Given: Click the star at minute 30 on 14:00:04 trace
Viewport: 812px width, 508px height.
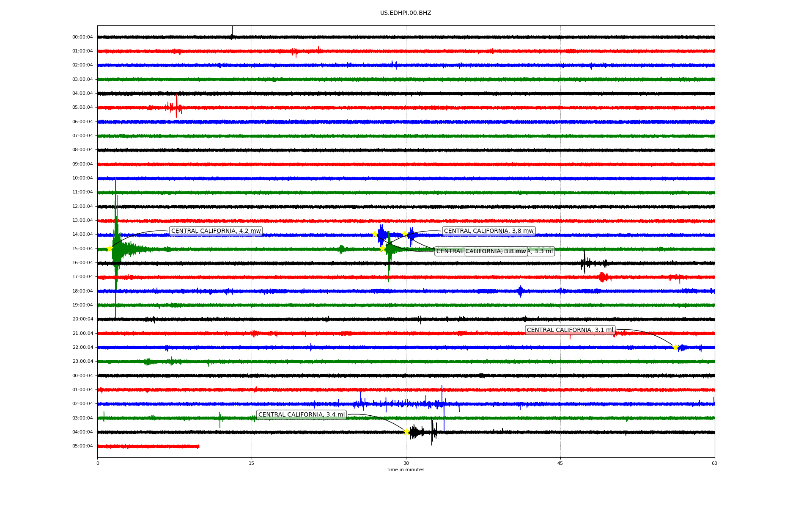Looking at the screenshot, I should (405, 234).
